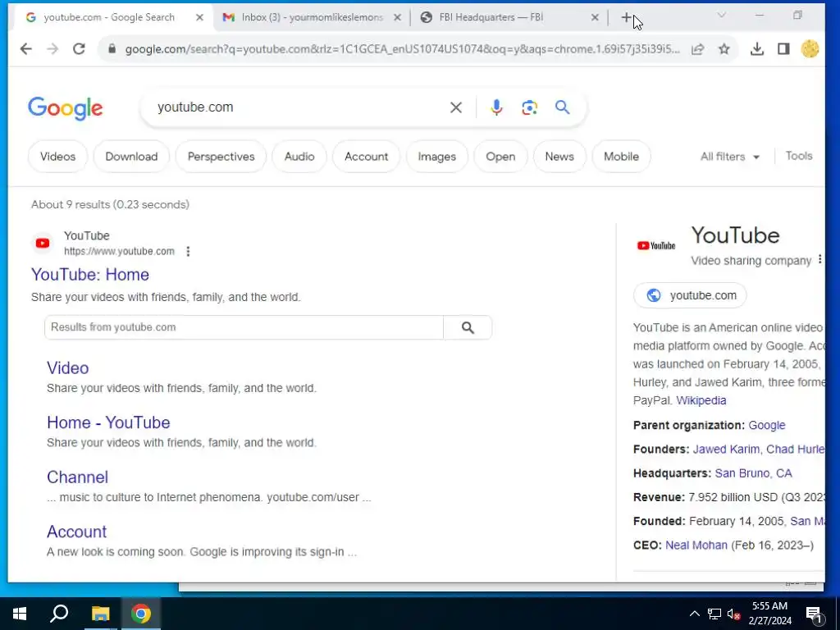Open Jawed Karim founder link
840x630 pixels.
click(x=726, y=450)
